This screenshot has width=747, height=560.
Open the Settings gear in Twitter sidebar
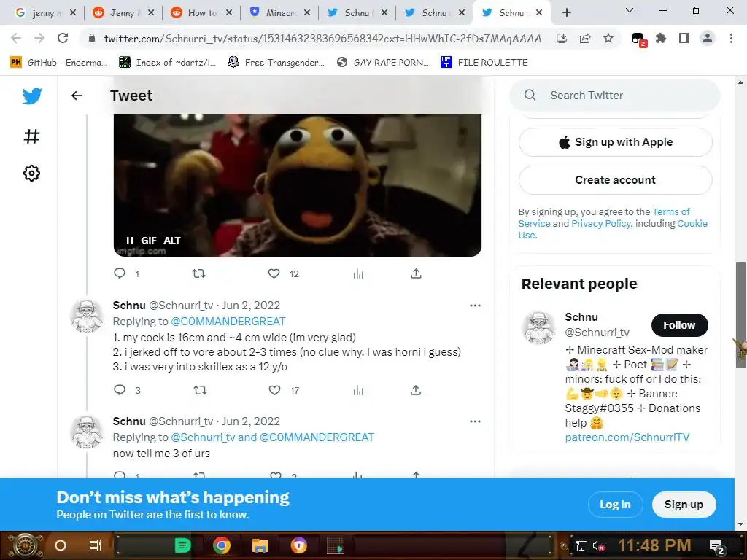point(31,174)
